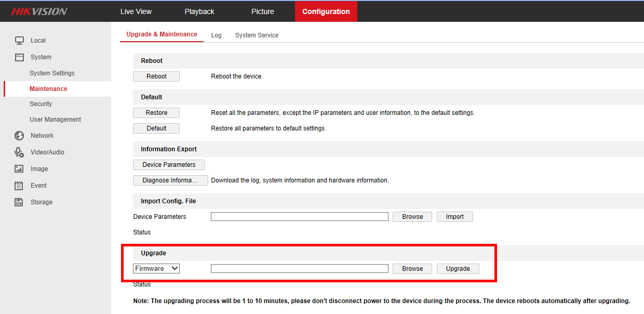This screenshot has width=644, height=314.
Task: Click the Video/Audio microphone icon
Action: click(19, 152)
